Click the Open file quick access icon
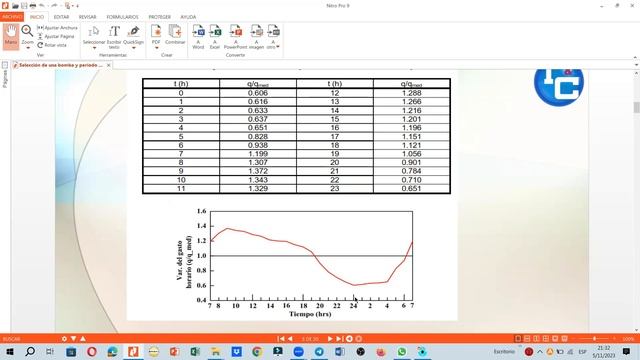The height and width of the screenshot is (360, 640). coord(16,6)
